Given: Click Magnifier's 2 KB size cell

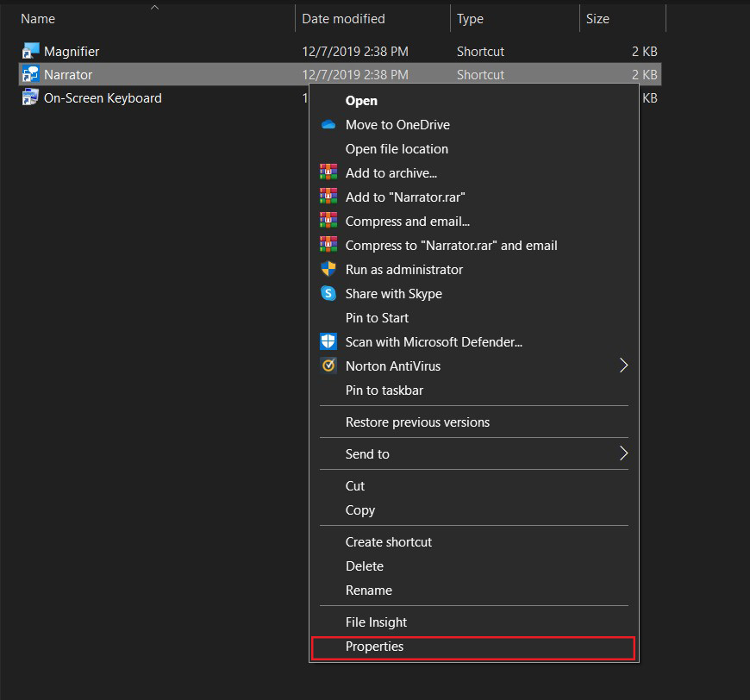Looking at the screenshot, I should (x=644, y=52).
